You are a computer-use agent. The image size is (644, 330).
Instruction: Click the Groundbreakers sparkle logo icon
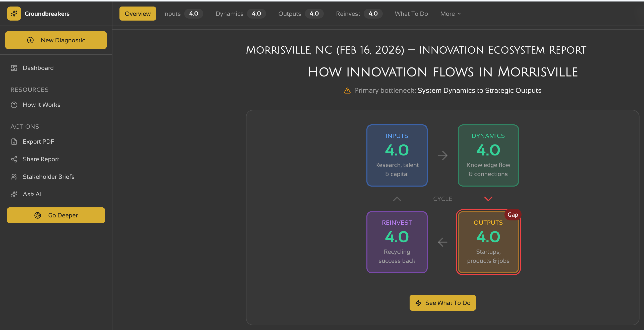14,14
